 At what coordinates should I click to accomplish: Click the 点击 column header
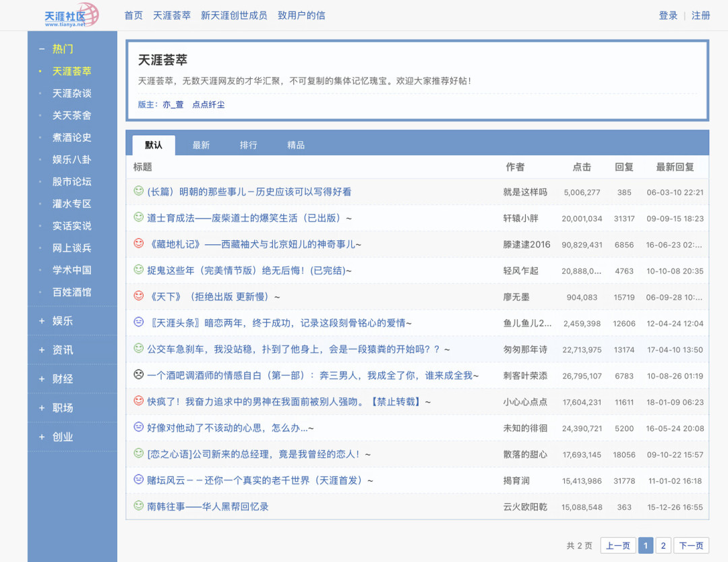point(582,167)
